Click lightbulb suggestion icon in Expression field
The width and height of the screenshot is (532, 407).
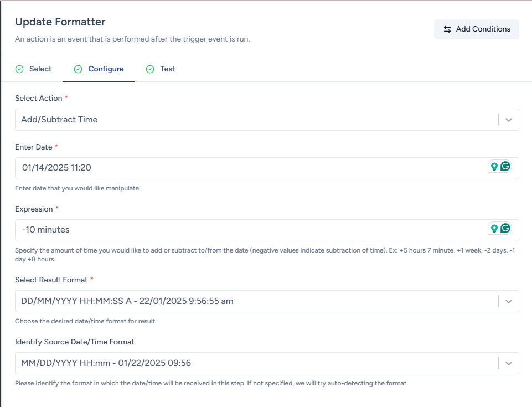click(494, 229)
